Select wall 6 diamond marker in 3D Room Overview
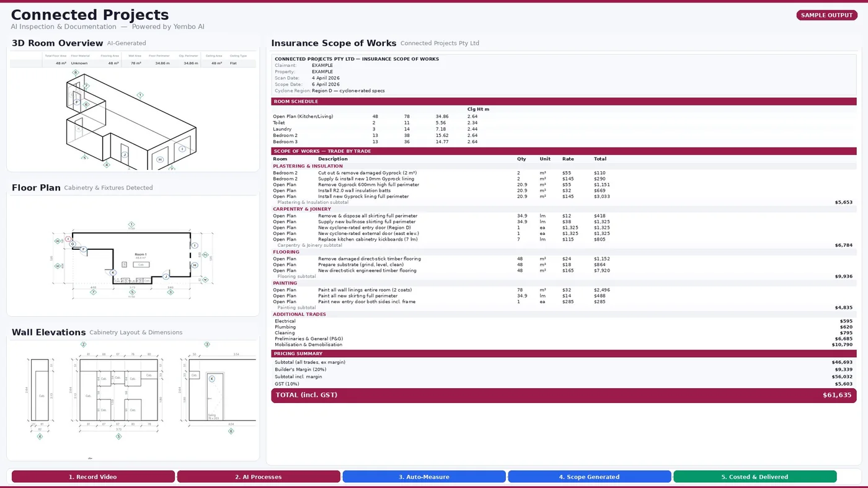This screenshot has height=488, width=868. coord(86,104)
